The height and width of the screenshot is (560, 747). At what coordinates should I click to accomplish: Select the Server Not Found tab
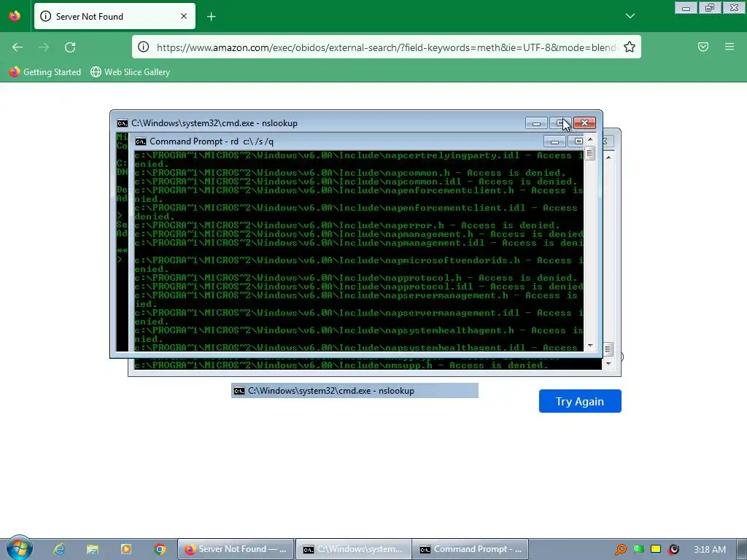coord(115,16)
